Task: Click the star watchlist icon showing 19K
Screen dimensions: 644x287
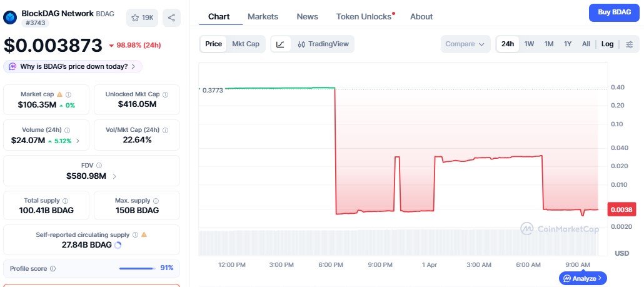Action: coord(142,18)
